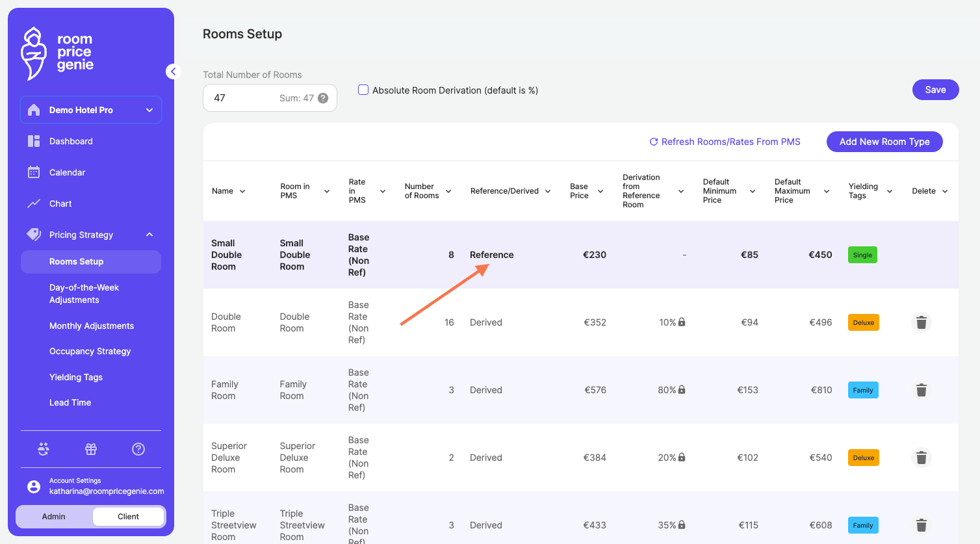Screen dimensions: 980x544
Task: Open the Yielding Tags column menu
Action: coord(890,191)
